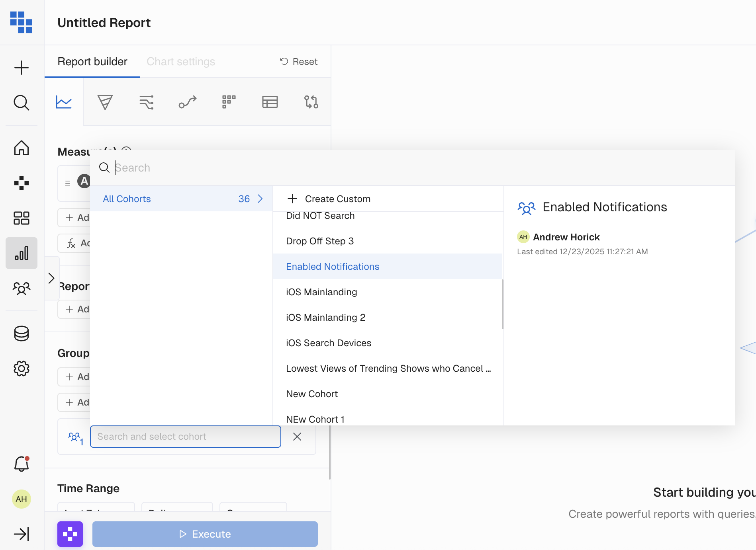This screenshot has height=550, width=756.
Task: Choose the iOS Mainlanding 2 cohort
Action: coord(387,318)
